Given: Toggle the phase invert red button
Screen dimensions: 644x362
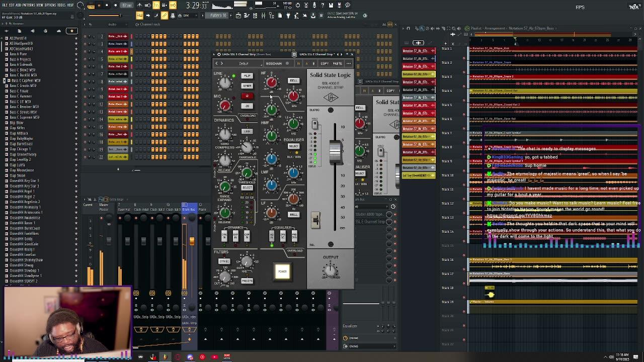Looking at the screenshot, I should pyautogui.click(x=247, y=96).
